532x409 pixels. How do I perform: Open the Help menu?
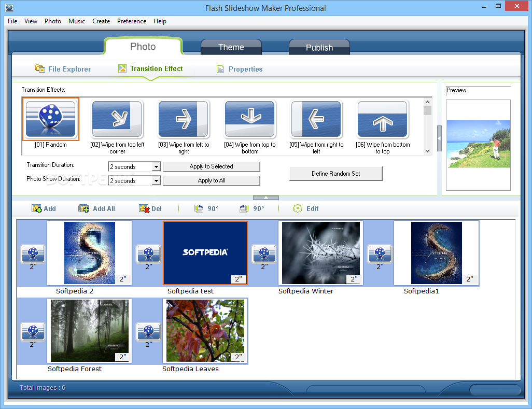[160, 21]
